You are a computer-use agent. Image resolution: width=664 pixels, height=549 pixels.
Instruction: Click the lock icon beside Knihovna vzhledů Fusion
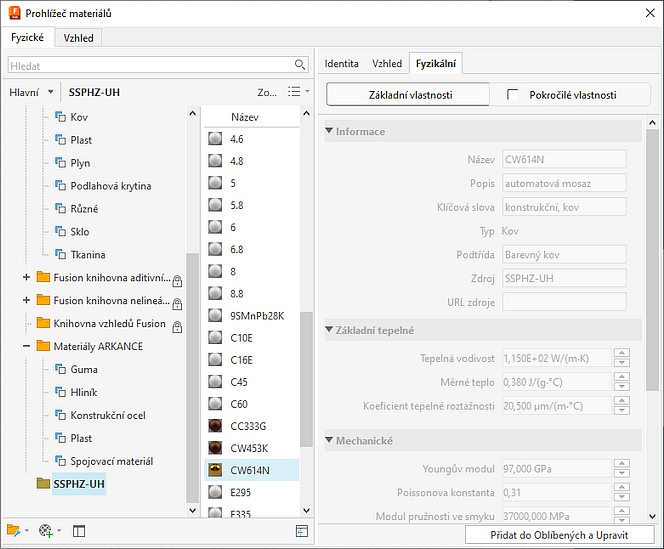click(x=177, y=326)
